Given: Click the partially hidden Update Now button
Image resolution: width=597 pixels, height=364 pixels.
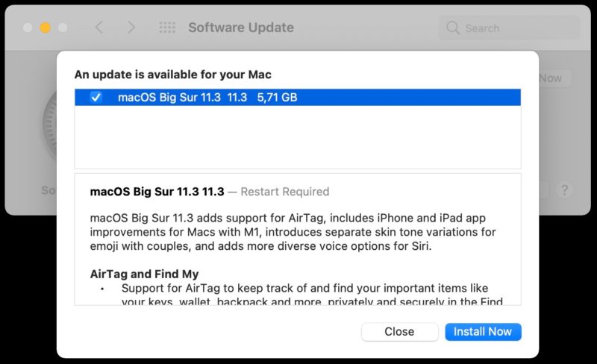Looking at the screenshot, I should click(554, 78).
